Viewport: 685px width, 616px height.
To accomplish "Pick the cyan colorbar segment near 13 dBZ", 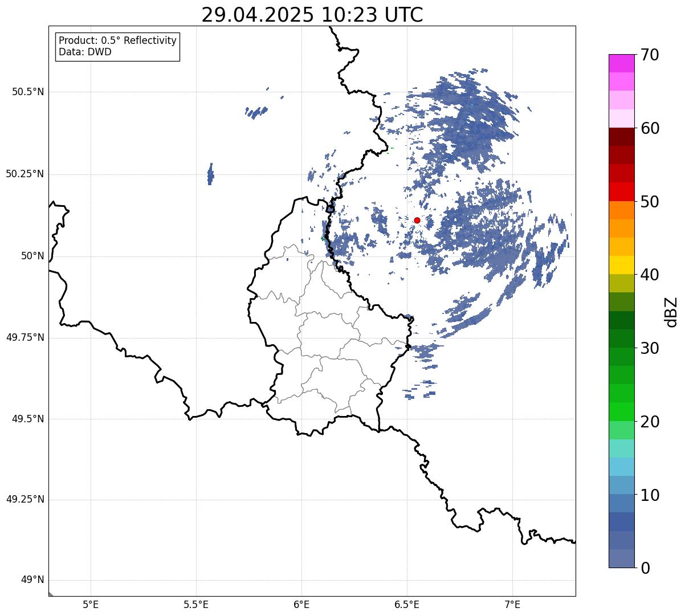I will pyautogui.click(x=621, y=467).
